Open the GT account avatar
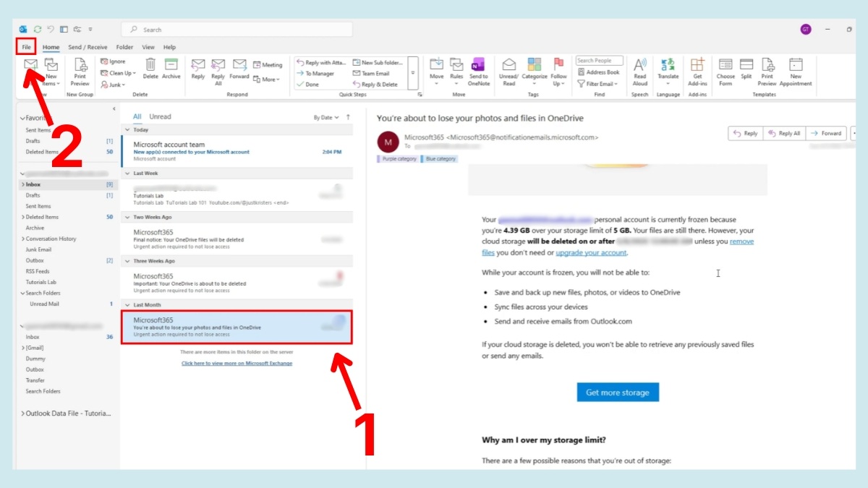Image resolution: width=868 pixels, height=488 pixels. (805, 30)
